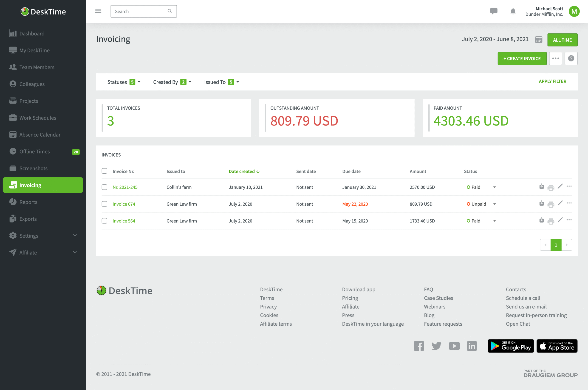Download Invoice 674
Image resolution: width=588 pixels, height=390 pixels.
pos(542,204)
